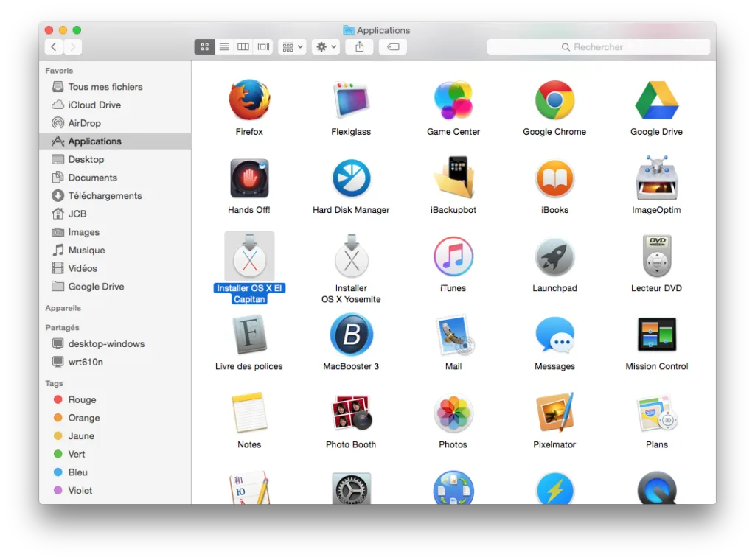Viewport: 755px width, 560px height.
Task: Select the Orange tag
Action: click(114, 418)
